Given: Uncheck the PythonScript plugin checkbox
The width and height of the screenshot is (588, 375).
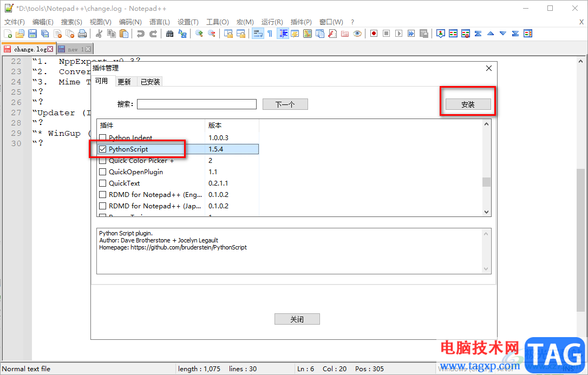Looking at the screenshot, I should coord(102,149).
